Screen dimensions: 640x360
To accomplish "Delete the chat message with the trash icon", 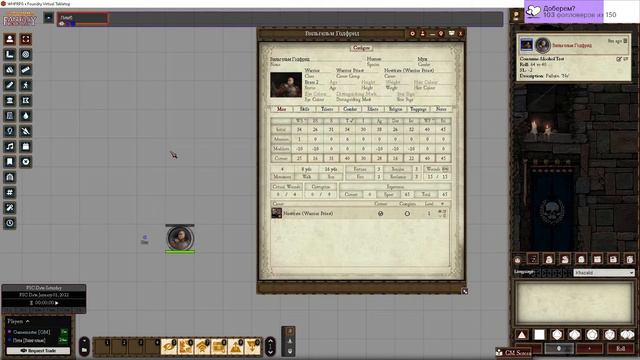I will (x=625, y=41).
